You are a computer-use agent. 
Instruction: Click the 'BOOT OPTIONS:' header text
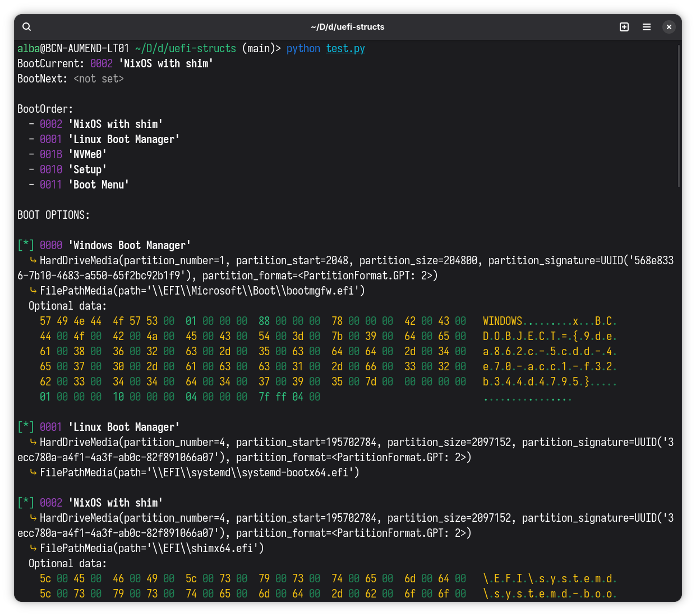click(x=53, y=215)
